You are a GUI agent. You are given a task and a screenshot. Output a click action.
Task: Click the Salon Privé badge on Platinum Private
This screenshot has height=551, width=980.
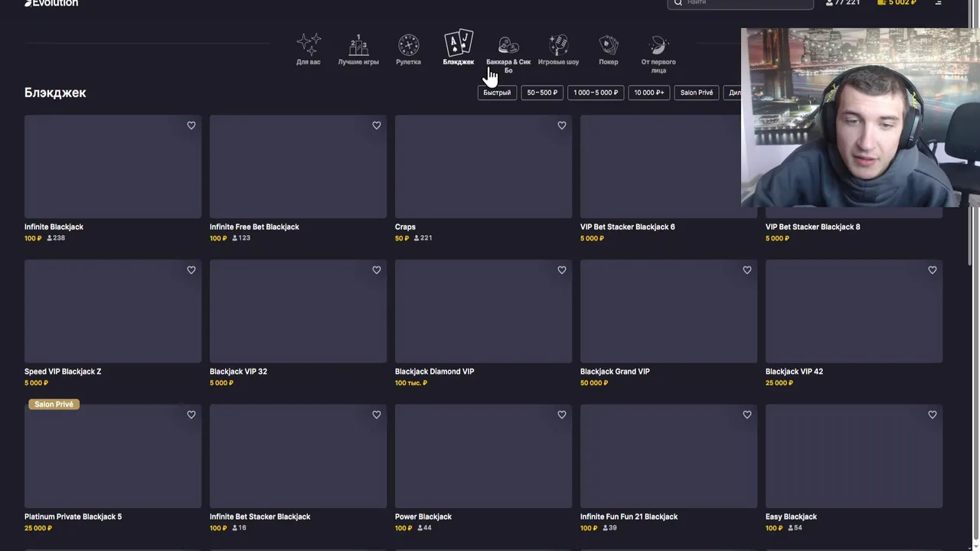(54, 404)
